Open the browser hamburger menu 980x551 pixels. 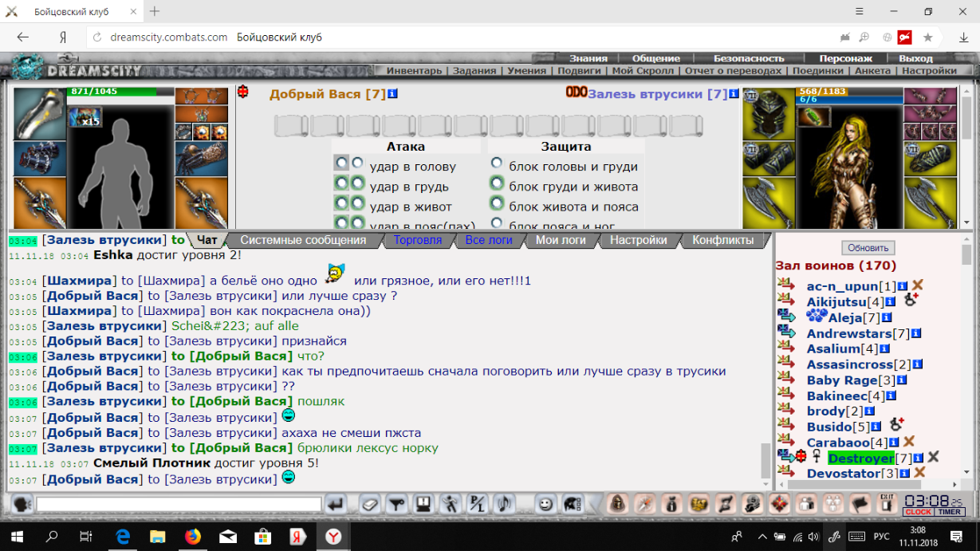860,11
